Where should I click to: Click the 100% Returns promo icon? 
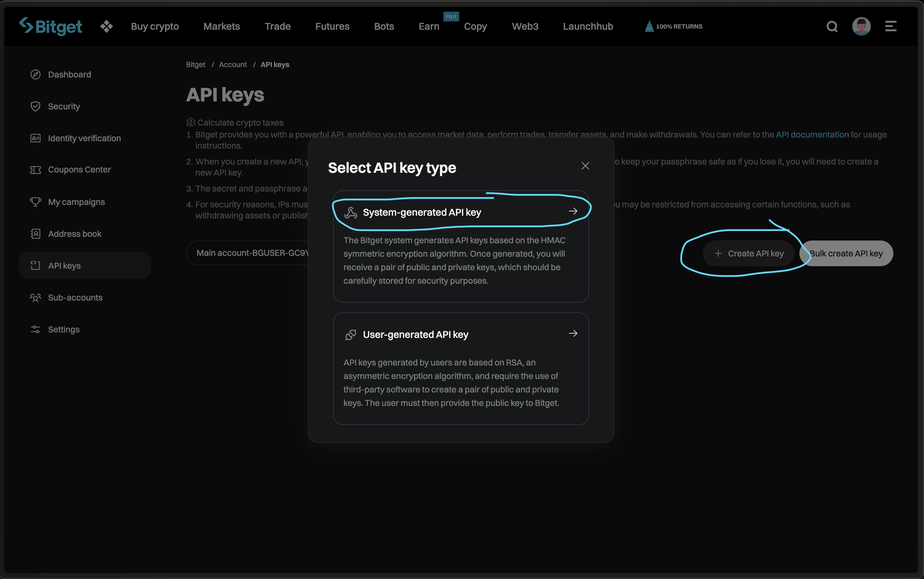point(649,26)
